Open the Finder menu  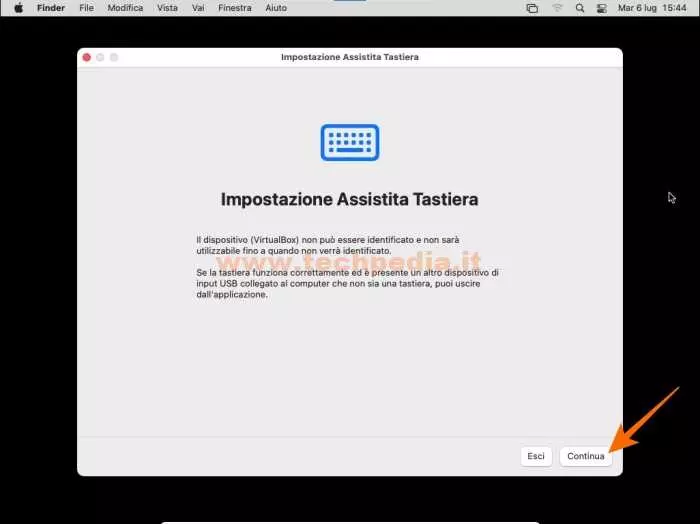[x=51, y=8]
